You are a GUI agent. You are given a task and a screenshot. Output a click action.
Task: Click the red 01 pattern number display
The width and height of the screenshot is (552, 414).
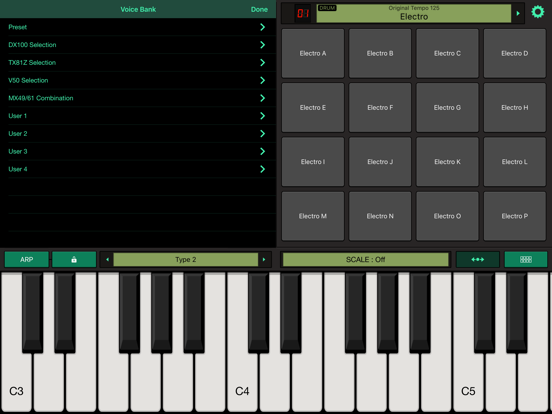tap(302, 13)
